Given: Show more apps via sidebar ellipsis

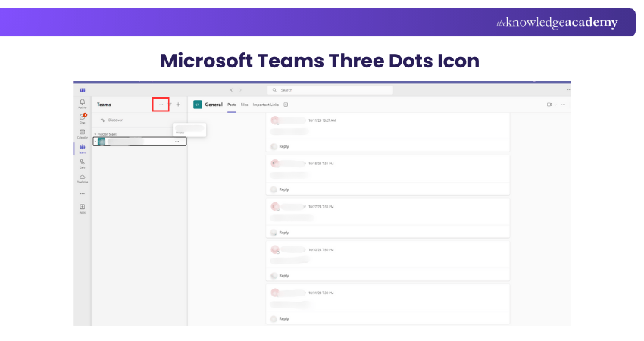Looking at the screenshot, I should [82, 193].
